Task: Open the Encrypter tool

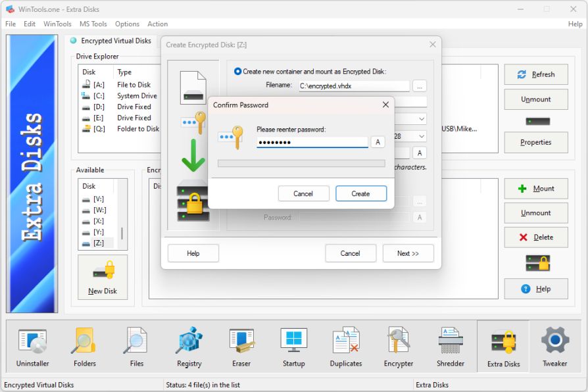Action: (x=399, y=347)
